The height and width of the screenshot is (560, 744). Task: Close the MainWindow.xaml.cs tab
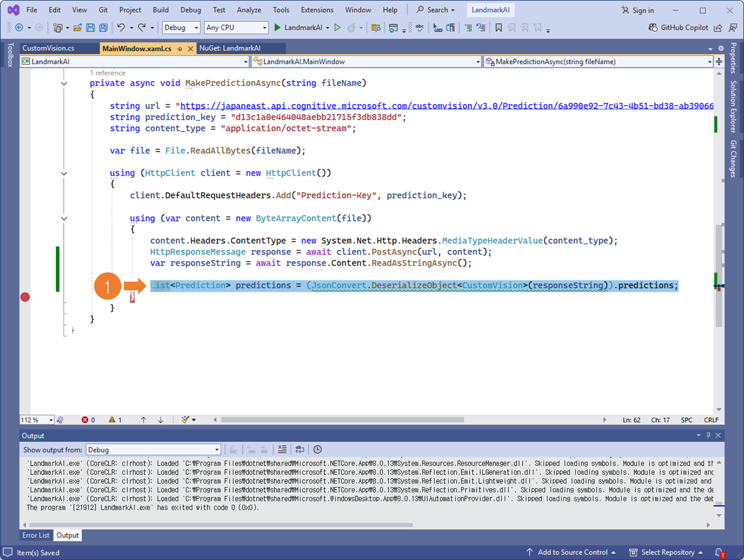pyautogui.click(x=190, y=49)
